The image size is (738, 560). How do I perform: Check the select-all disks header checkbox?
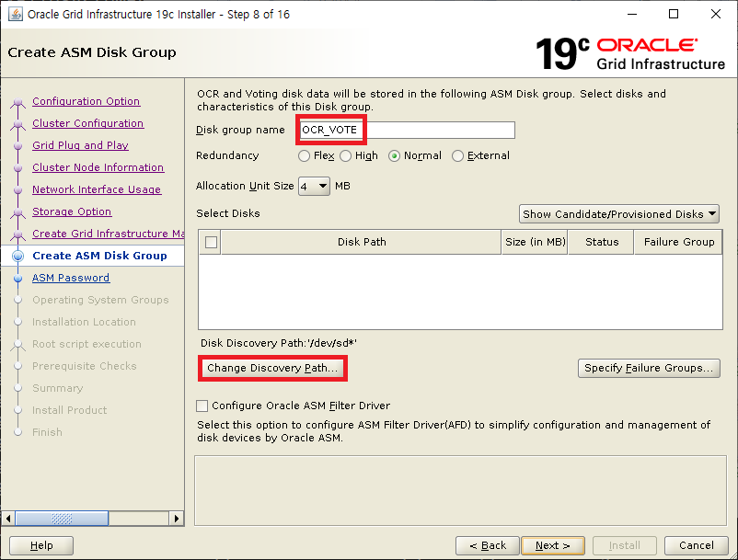coord(212,242)
